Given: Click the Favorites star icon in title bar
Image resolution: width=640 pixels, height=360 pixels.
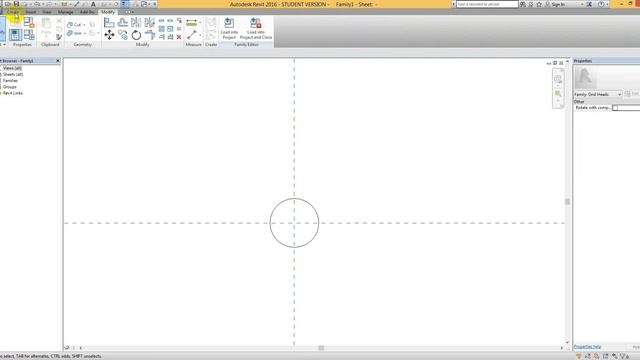Looking at the screenshot, I should (x=539, y=4).
